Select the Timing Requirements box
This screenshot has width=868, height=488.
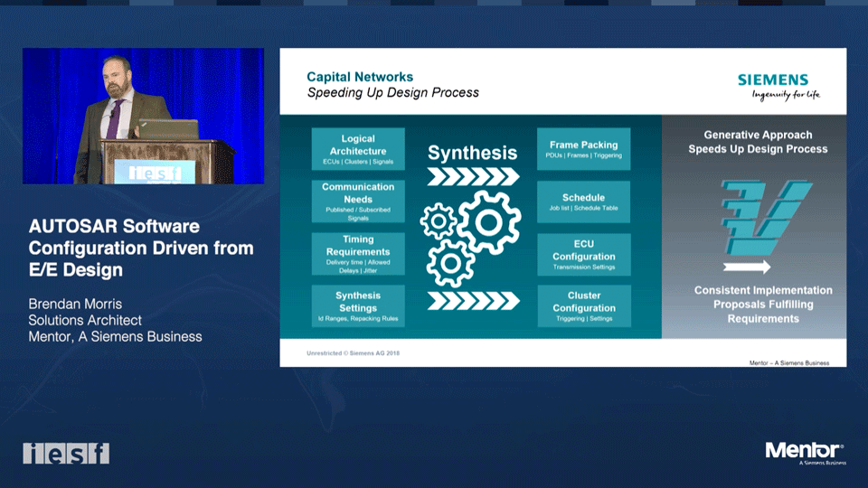[x=358, y=254]
